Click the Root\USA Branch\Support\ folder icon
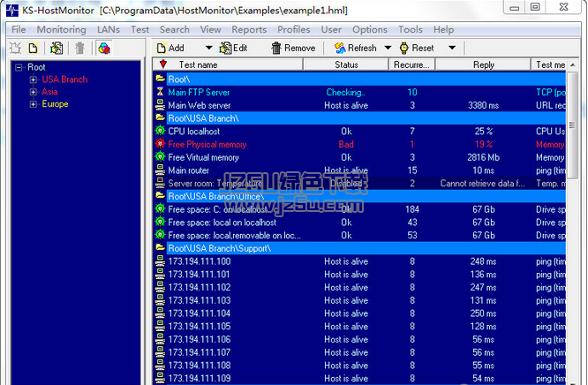Screen dimensions: 588x385 click(160, 247)
